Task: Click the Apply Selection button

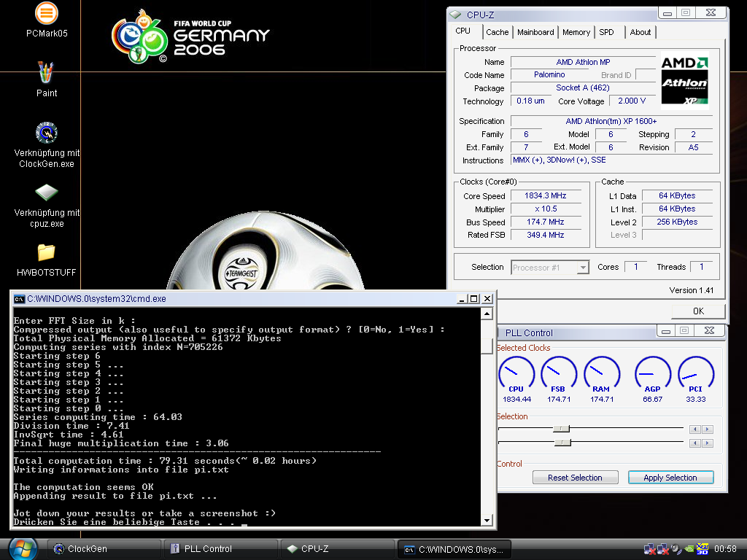Action: click(x=670, y=478)
